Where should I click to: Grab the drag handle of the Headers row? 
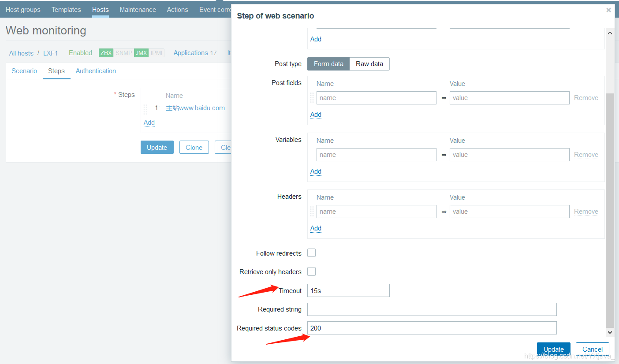[x=312, y=212]
